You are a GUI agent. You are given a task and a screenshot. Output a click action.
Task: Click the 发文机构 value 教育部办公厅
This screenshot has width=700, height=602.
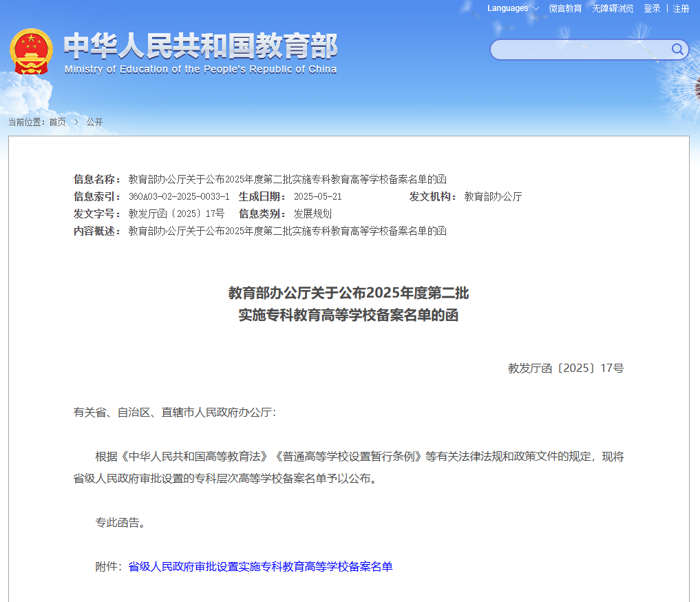493,196
